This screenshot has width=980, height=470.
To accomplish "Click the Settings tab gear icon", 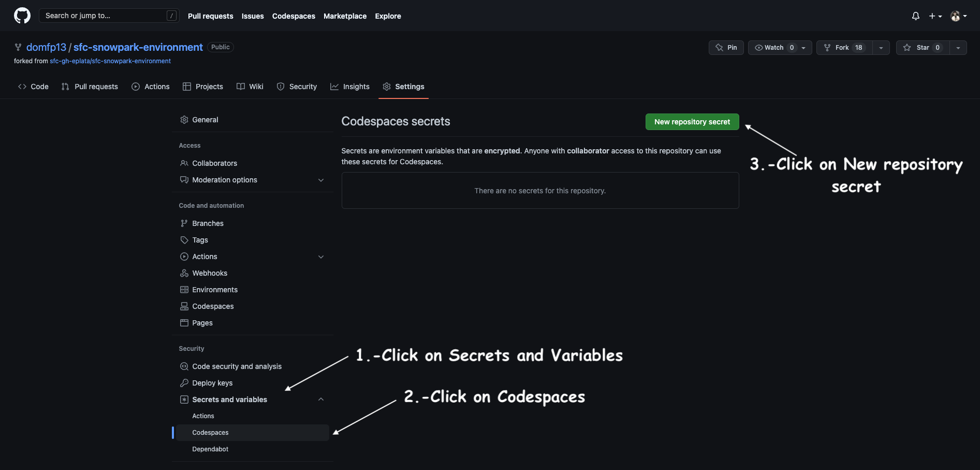I will pyautogui.click(x=387, y=87).
